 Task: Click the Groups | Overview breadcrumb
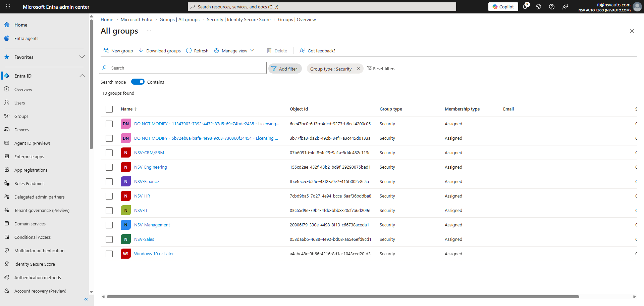pos(297,19)
